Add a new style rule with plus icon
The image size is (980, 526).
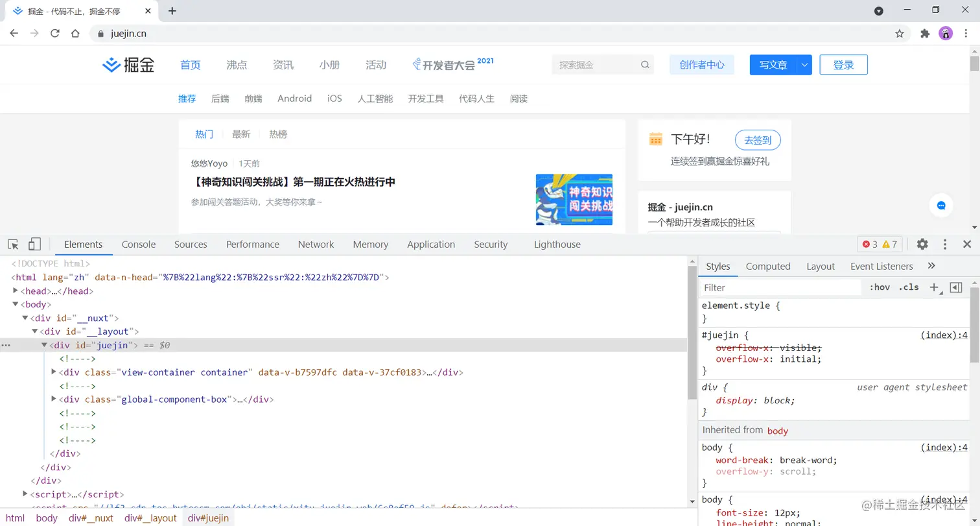tap(934, 287)
